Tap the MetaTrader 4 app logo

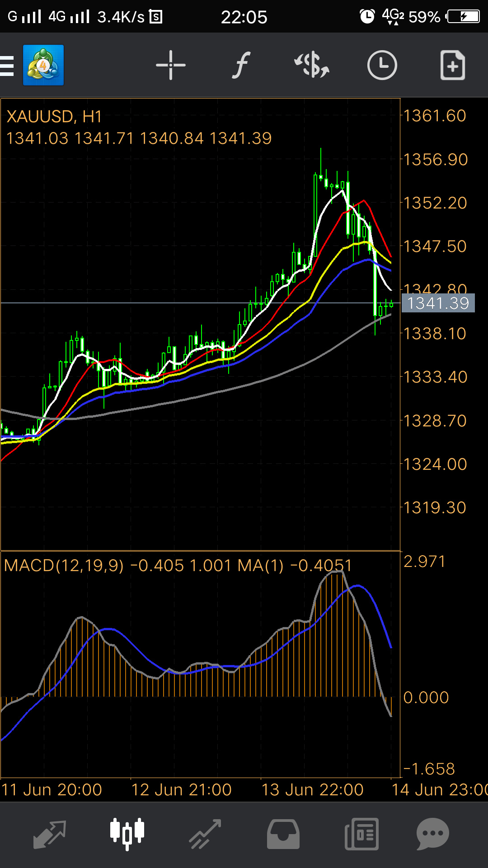click(x=43, y=65)
